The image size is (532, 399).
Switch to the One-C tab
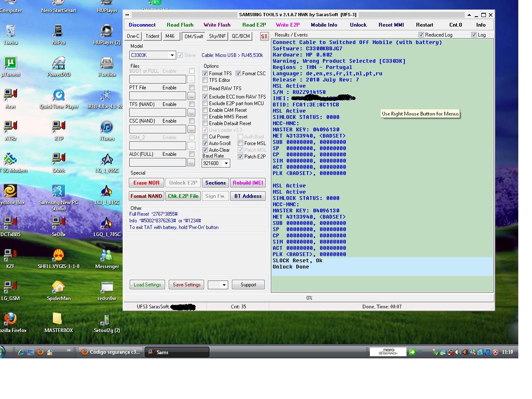click(133, 36)
